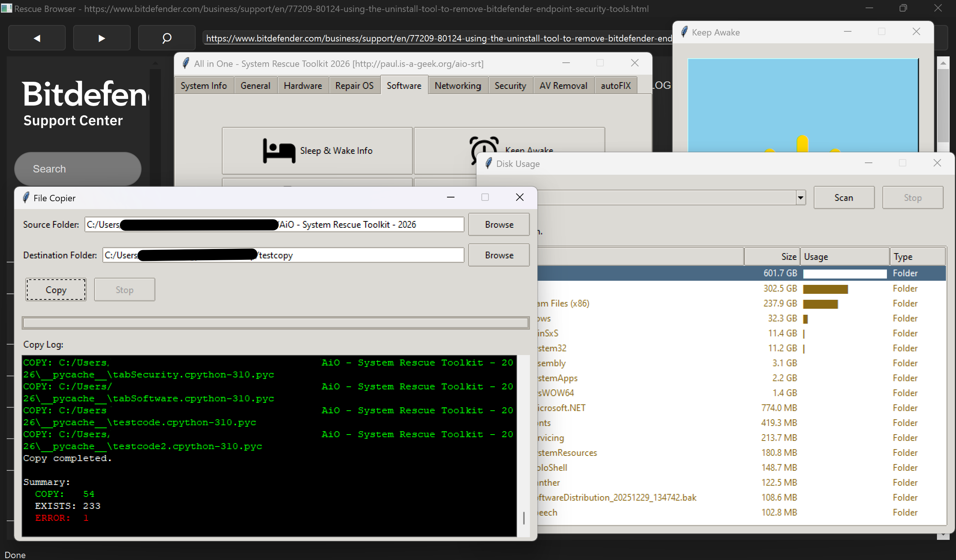Click the feather icon in File Copier title bar
Viewport: 956px width, 560px height.
click(26, 197)
